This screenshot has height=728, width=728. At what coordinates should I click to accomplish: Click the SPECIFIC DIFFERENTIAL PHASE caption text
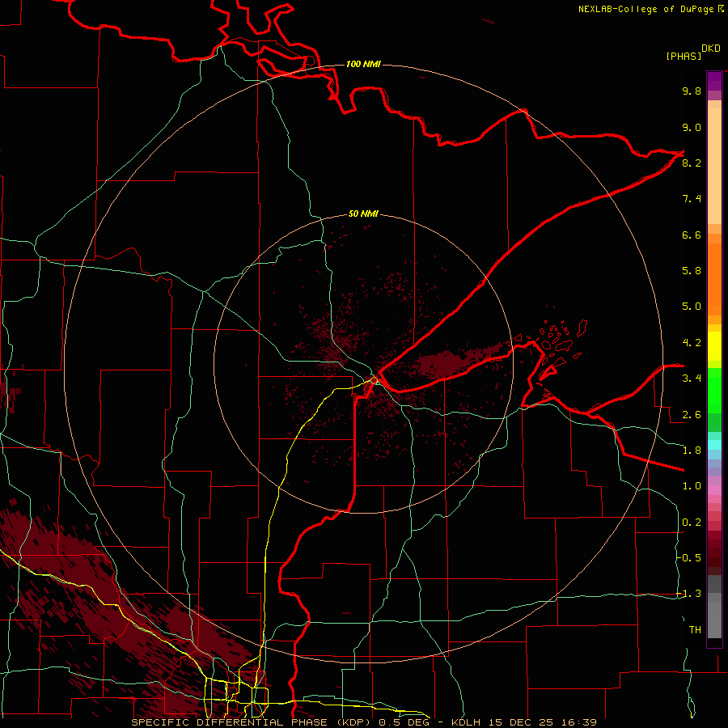(229, 722)
